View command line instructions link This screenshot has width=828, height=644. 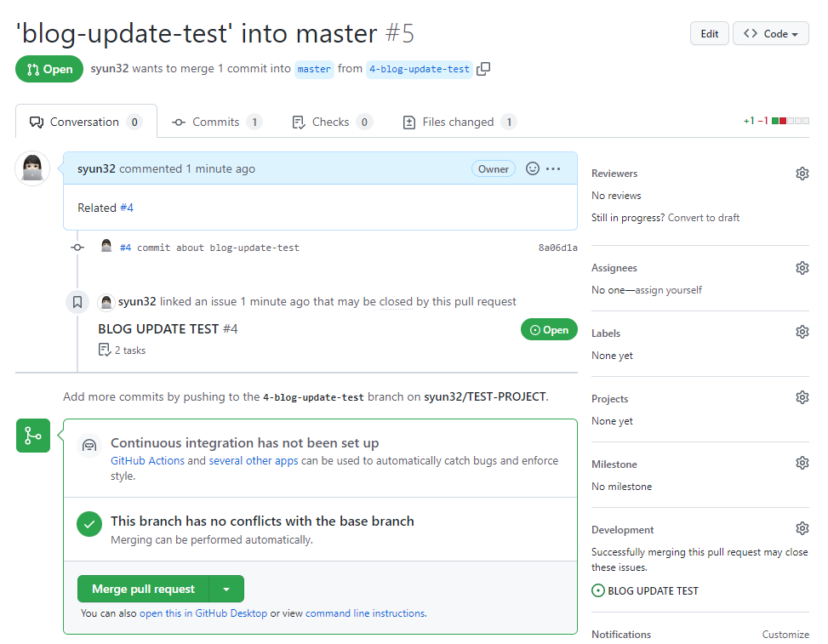365,613
